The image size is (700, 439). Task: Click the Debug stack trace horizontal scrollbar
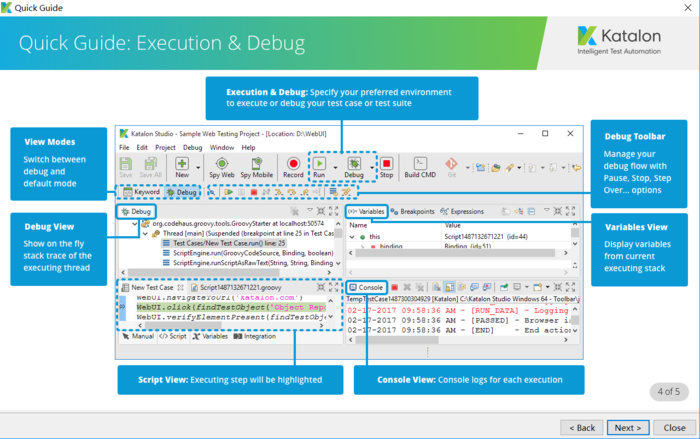[204, 272]
